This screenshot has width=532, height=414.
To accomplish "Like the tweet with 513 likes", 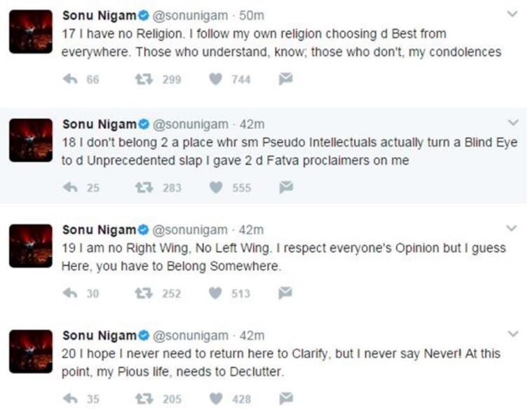I will [x=216, y=294].
